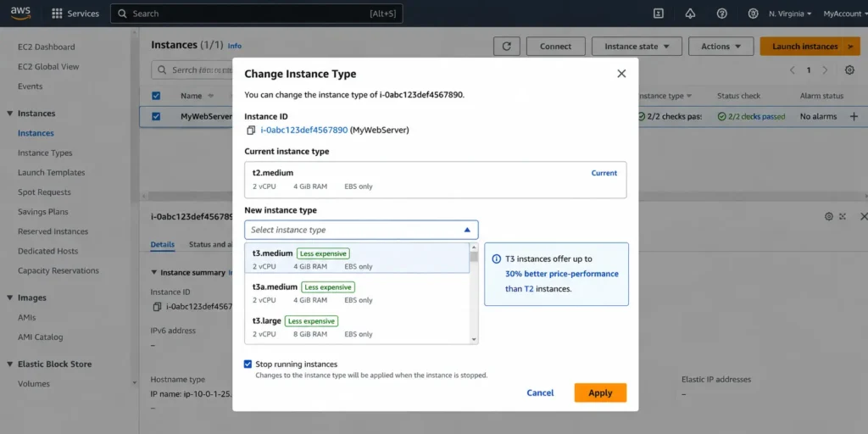Open the Select instance type dropdown
The width and height of the screenshot is (868, 434).
click(361, 230)
